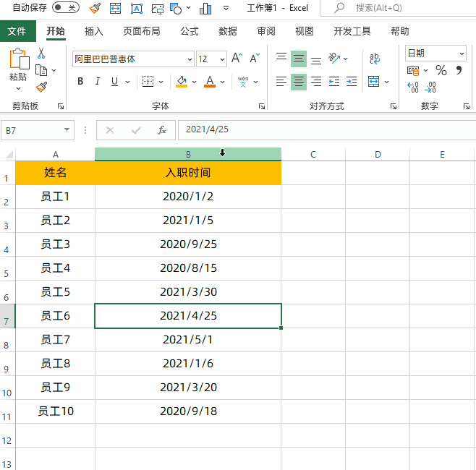Image resolution: width=476 pixels, height=470 pixels.
Task: Toggle Align Right
Action: click(x=316, y=82)
